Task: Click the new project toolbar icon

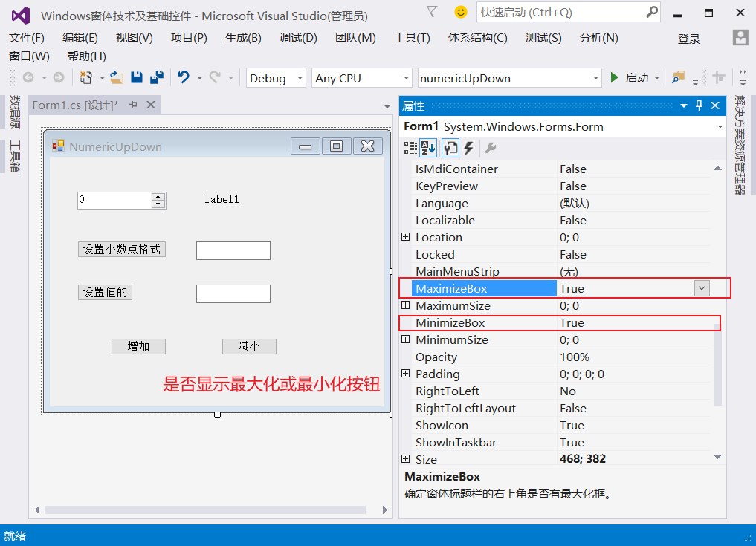Action: (x=85, y=77)
